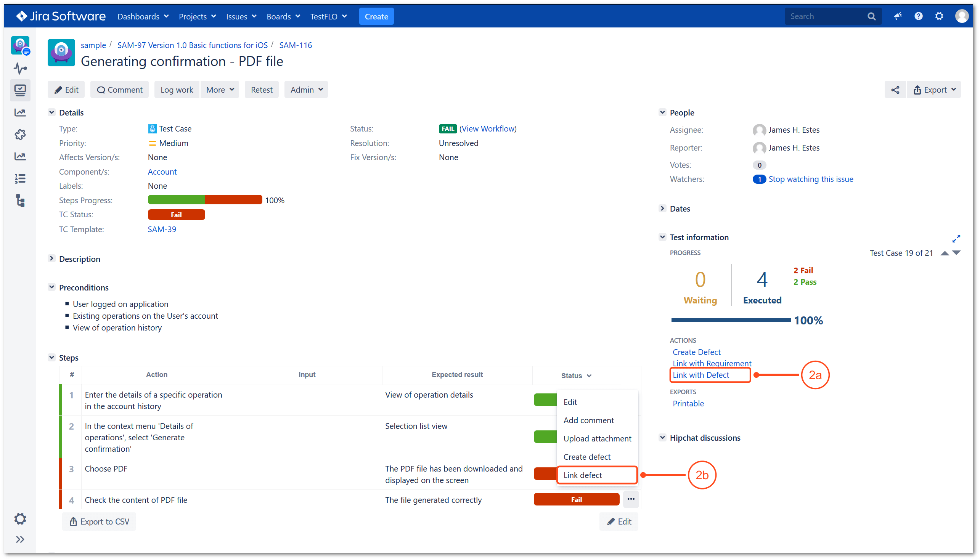Click the sidebar collapse arrows at bottom
The image size is (980, 560).
[x=20, y=539]
